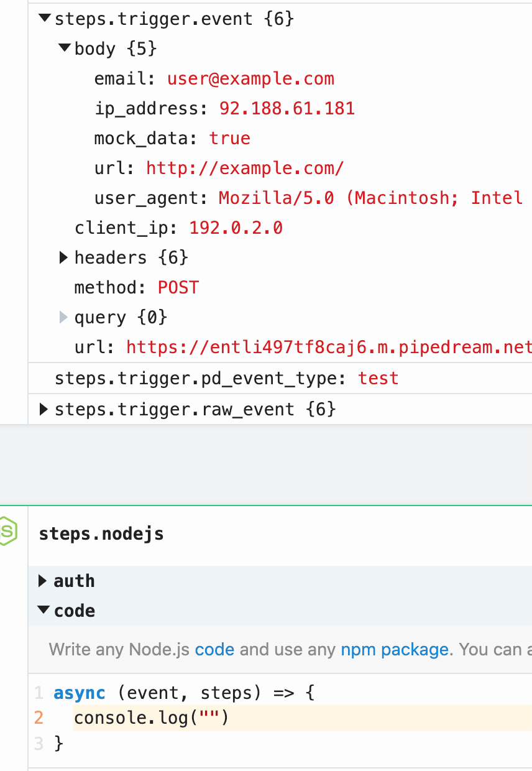Expand the headers object
This screenshot has width=532, height=771.
[x=63, y=257]
